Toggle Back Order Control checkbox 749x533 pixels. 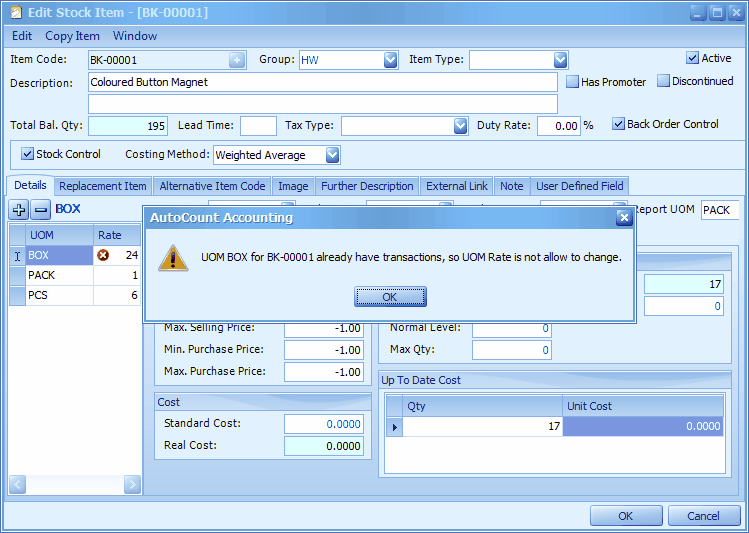click(x=618, y=124)
